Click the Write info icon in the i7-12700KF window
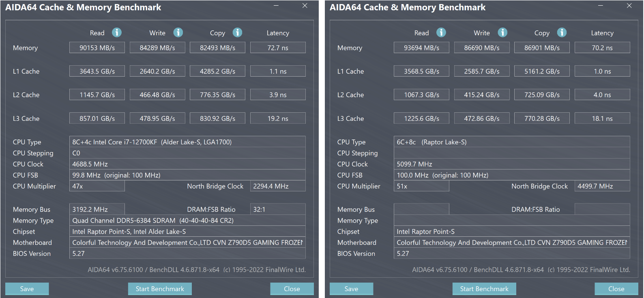644x298 pixels. (x=178, y=32)
